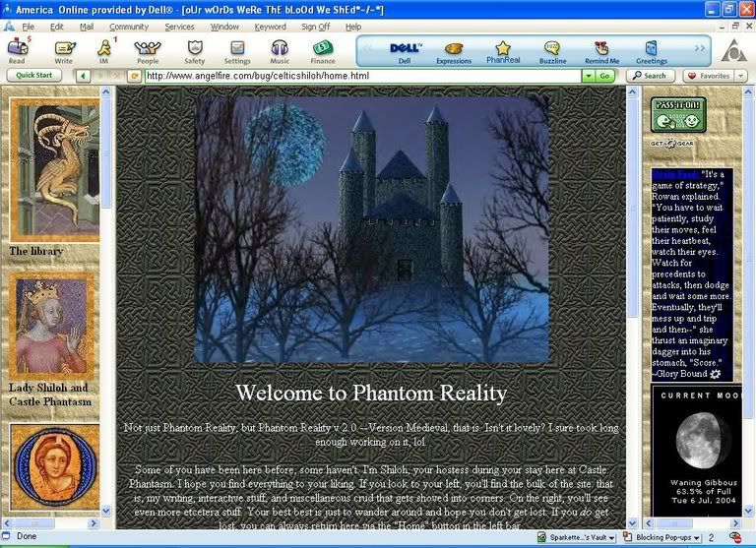Click the blue link heading the quote box
The width and height of the screenshot is (756, 548).
point(675,174)
